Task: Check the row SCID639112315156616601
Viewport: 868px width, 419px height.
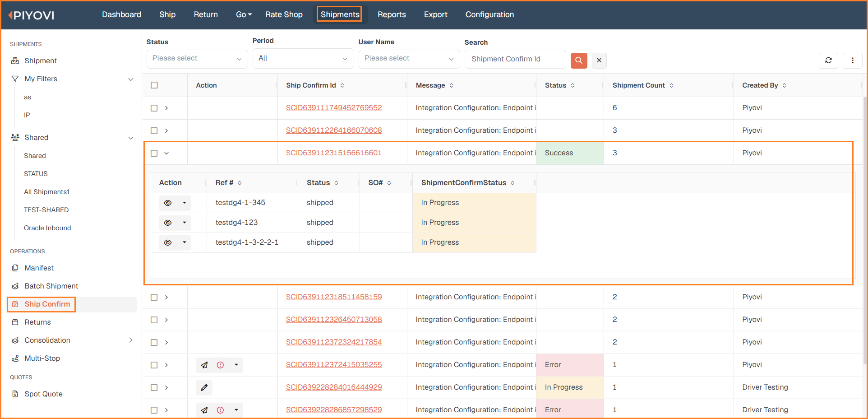Action: pos(154,153)
